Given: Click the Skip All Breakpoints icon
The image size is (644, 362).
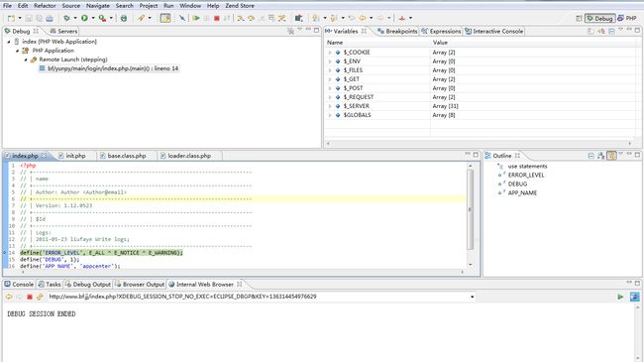Looking at the screenshot, I should pos(182,18).
